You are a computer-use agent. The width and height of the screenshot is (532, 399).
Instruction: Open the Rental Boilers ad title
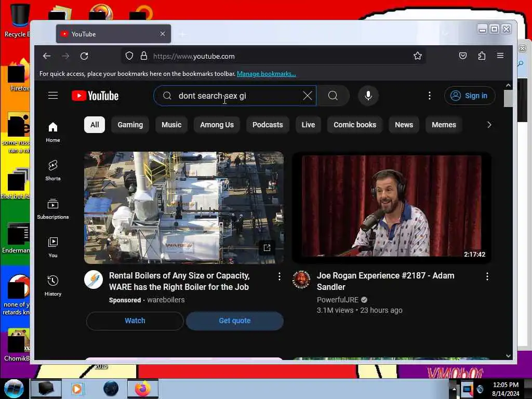(x=179, y=281)
